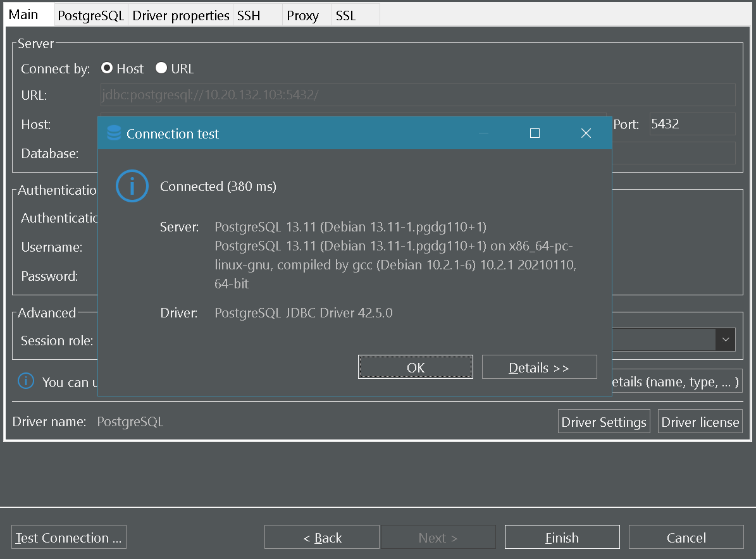Select the URL connect-by radio button
This screenshot has width=756, height=559.
(161, 68)
